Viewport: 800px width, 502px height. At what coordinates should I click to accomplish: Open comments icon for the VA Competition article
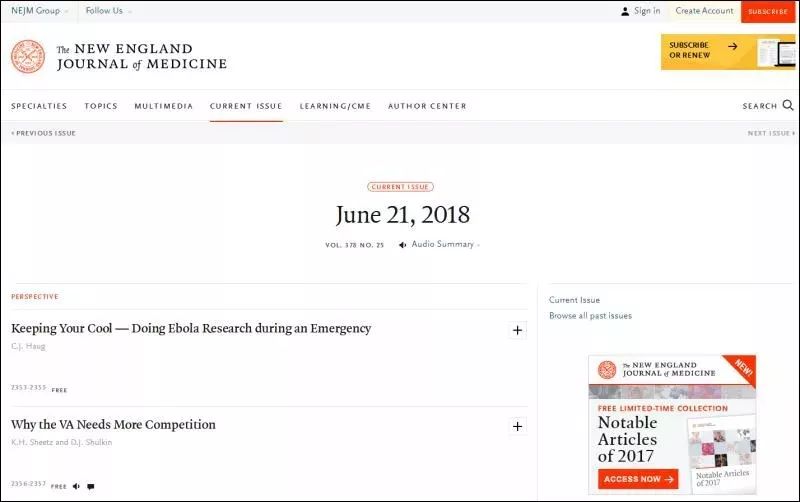coord(91,486)
